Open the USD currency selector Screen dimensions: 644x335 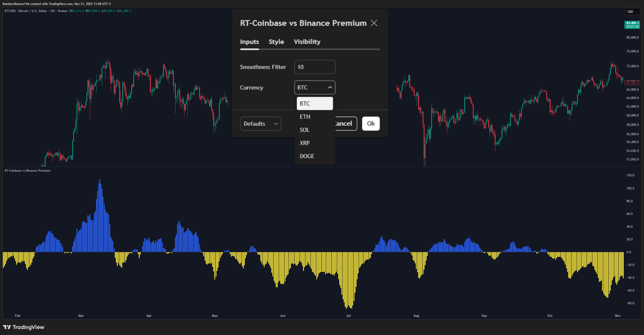[x=632, y=11]
